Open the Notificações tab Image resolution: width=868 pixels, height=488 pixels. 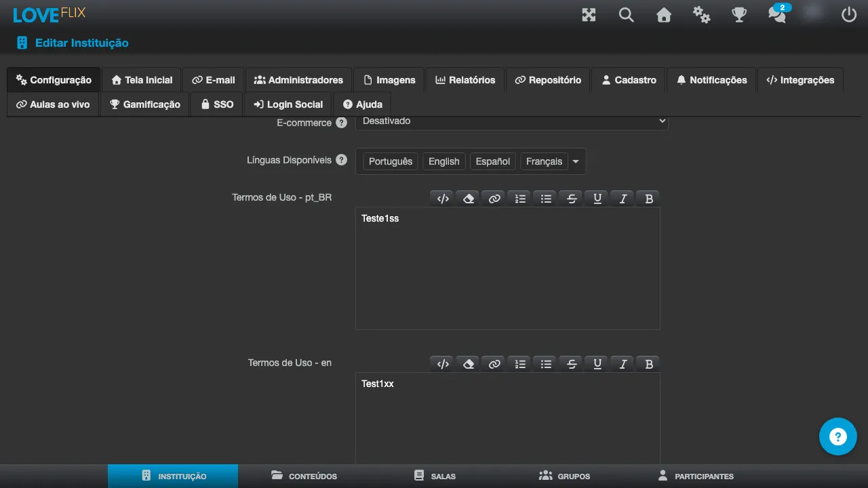711,80
